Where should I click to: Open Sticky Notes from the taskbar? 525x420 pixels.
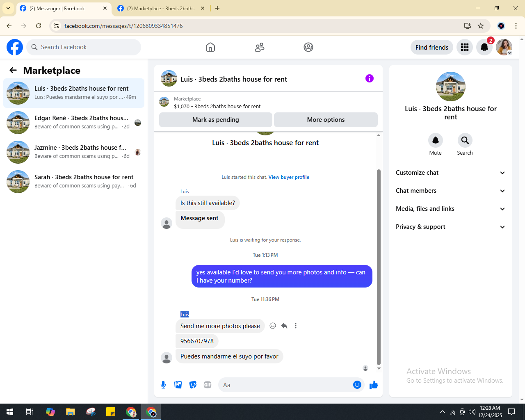pos(111,412)
